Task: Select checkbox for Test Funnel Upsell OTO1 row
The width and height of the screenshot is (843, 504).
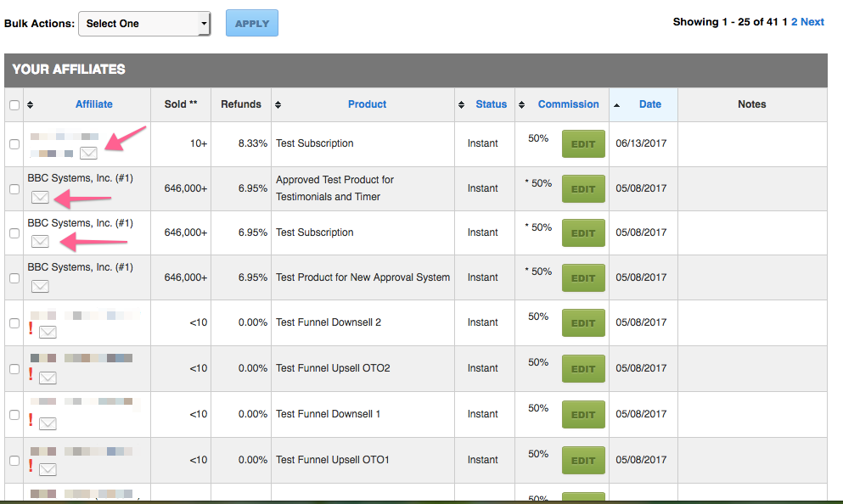Action: pos(14,461)
